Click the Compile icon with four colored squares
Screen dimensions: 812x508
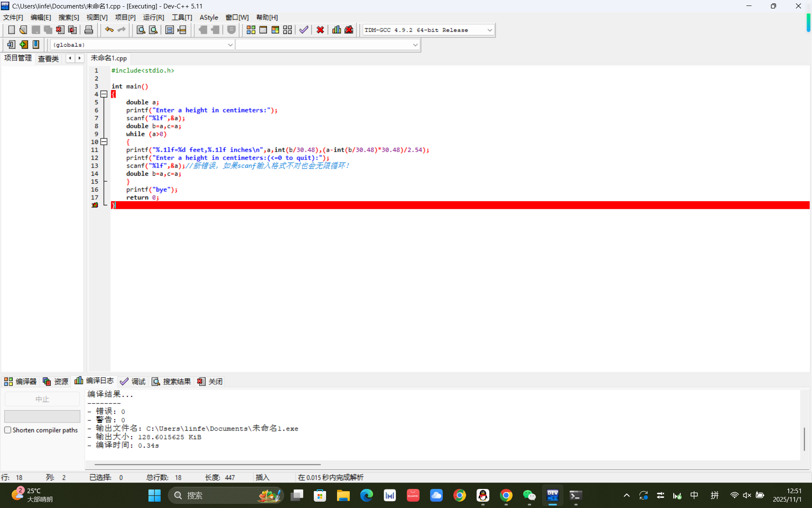click(251, 30)
